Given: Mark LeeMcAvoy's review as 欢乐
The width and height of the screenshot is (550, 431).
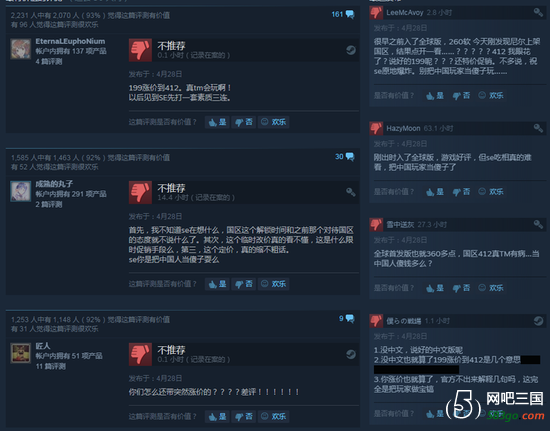Looking at the screenshot, I should point(491,95).
